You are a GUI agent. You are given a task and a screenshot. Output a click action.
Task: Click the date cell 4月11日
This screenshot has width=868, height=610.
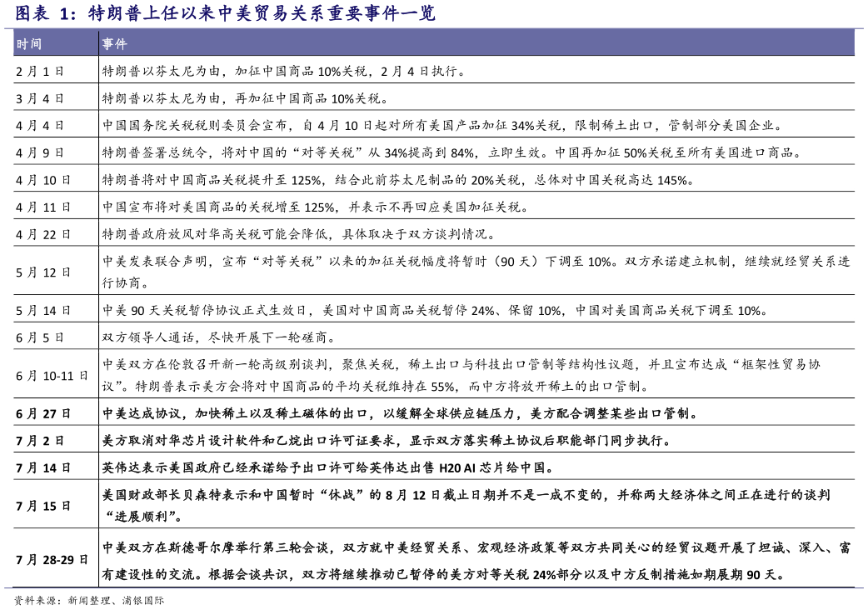[43, 207]
